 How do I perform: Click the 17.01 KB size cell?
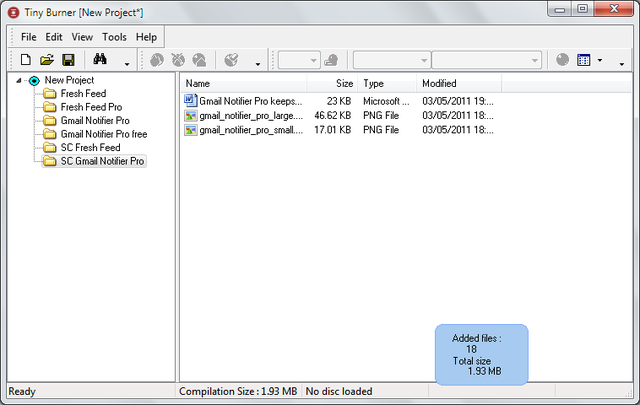[332, 130]
